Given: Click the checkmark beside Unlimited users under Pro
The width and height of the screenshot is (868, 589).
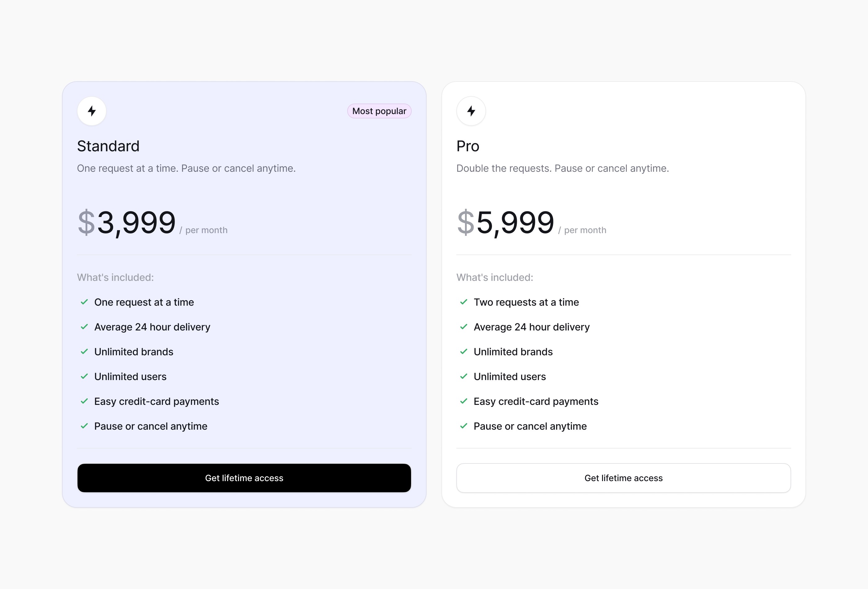Looking at the screenshot, I should 464,376.
